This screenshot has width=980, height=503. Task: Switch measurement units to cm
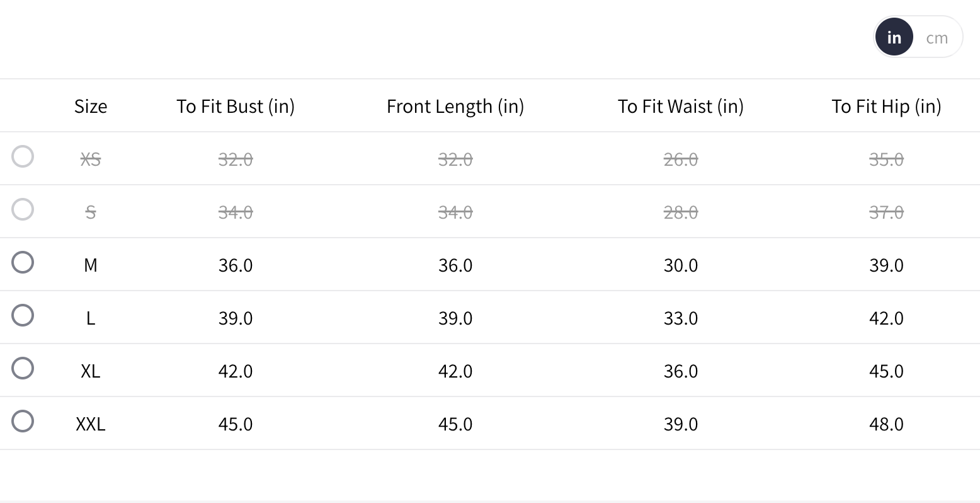(937, 38)
